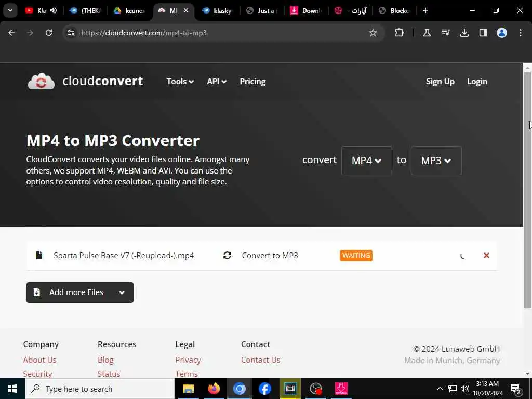Switch to the klasky tab
This screenshot has height=399, width=532.
217,10
